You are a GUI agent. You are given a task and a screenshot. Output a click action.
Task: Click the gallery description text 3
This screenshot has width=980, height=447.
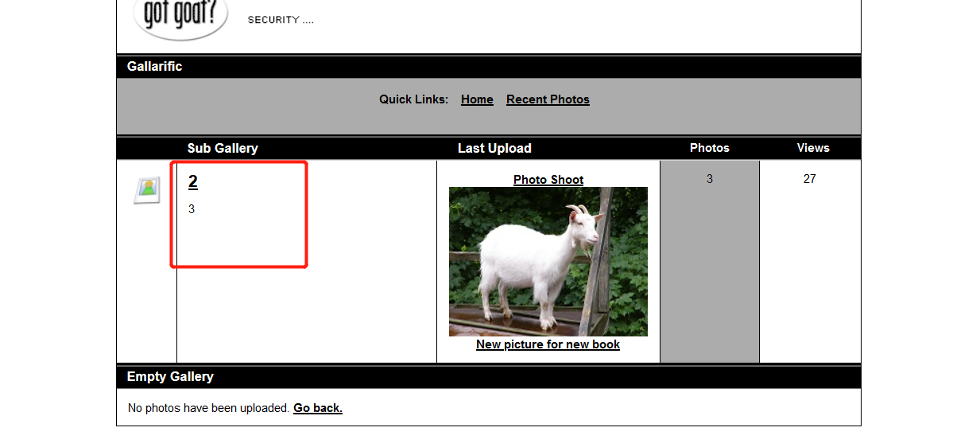pyautogui.click(x=192, y=209)
